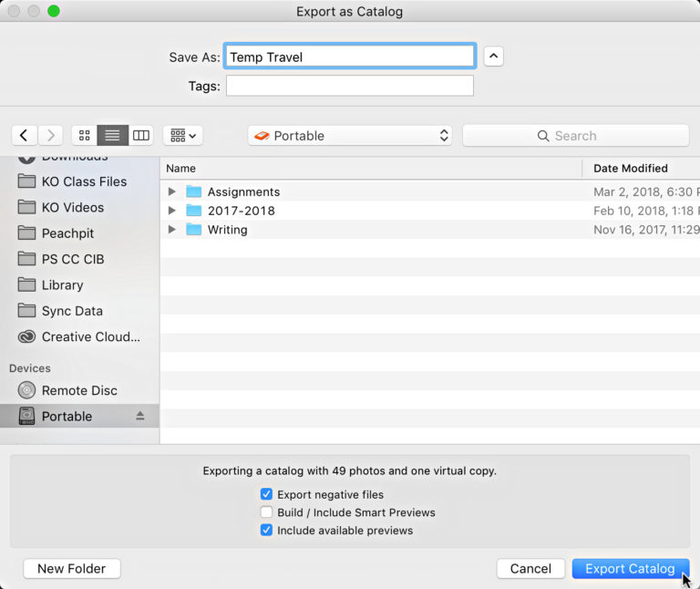
Task: Uncheck Export negative files
Action: [266, 494]
